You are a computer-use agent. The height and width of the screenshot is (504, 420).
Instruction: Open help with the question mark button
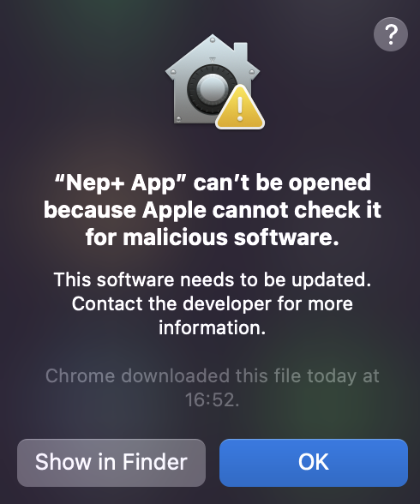(x=391, y=34)
